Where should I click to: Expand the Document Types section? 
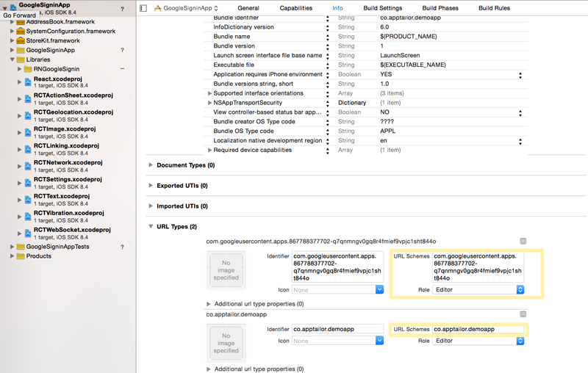151,164
